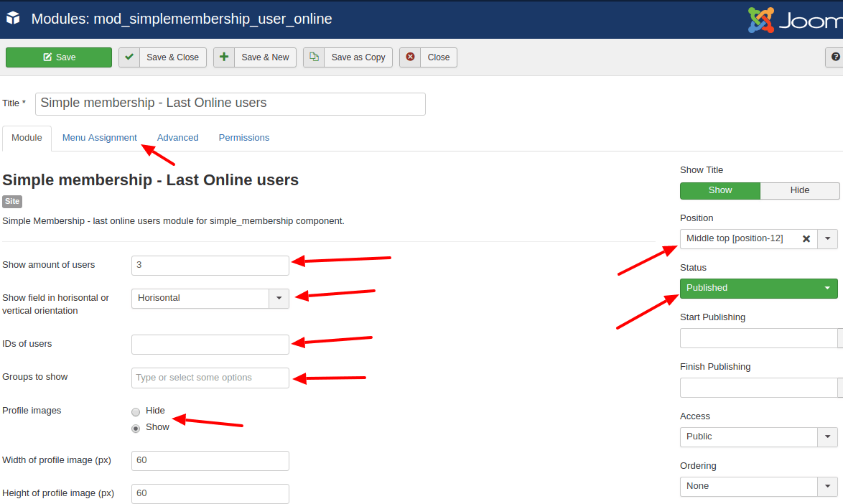This screenshot has width=843, height=504.
Task: Click the plus icon of Save & New
Action: (224, 57)
